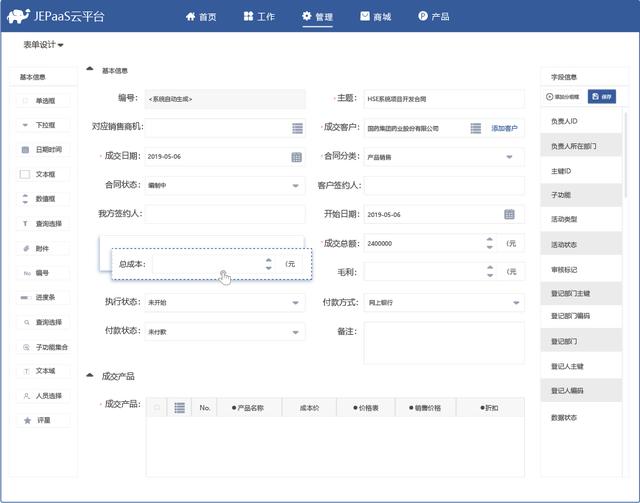Select the 登记部门编码 field

(581, 316)
